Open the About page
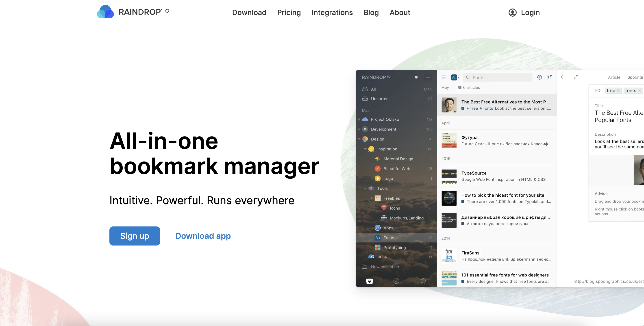644x326 pixels. [400, 13]
